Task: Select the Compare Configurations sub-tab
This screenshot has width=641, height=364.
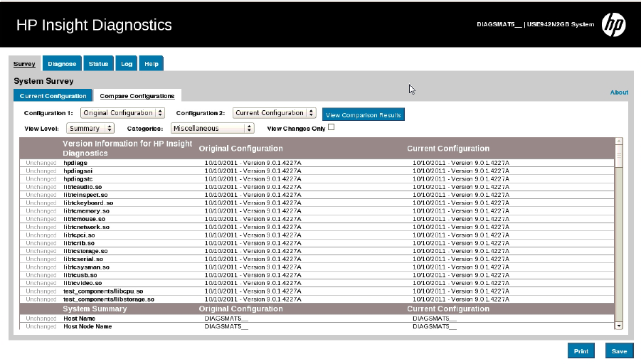Action: 137,96
